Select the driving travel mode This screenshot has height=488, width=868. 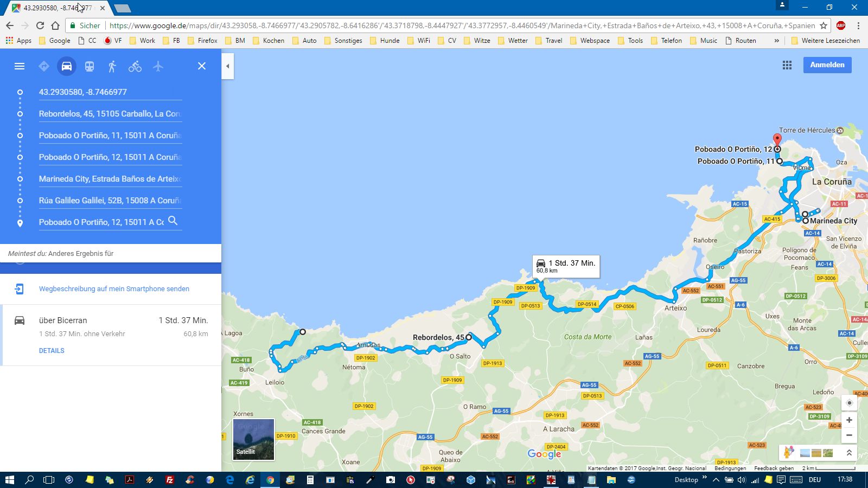67,66
